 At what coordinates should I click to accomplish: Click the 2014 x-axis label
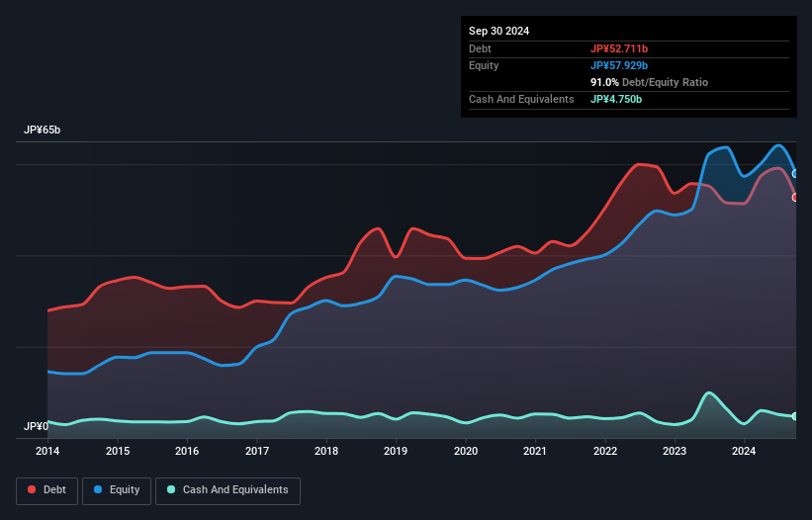[x=47, y=451]
